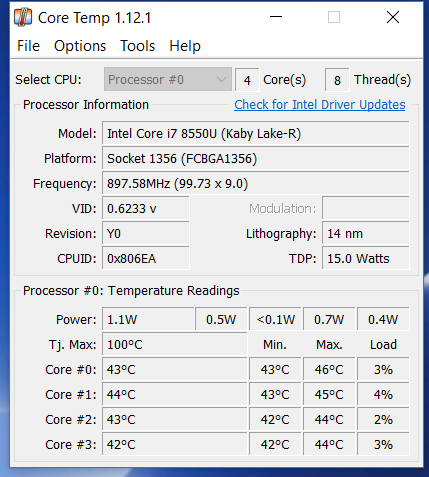Click the Max. column header
Image resolution: width=429 pixels, height=477 pixels.
click(329, 344)
